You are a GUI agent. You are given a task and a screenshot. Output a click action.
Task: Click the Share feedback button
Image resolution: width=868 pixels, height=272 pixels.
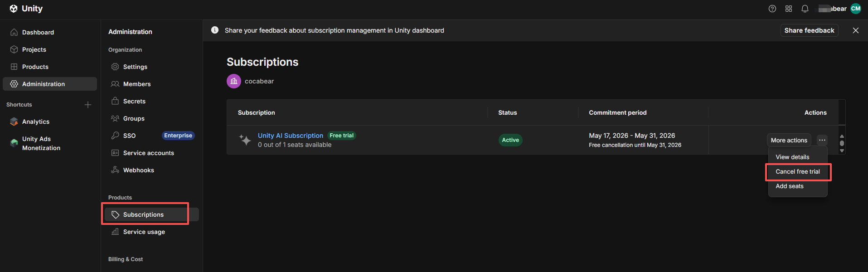point(809,30)
